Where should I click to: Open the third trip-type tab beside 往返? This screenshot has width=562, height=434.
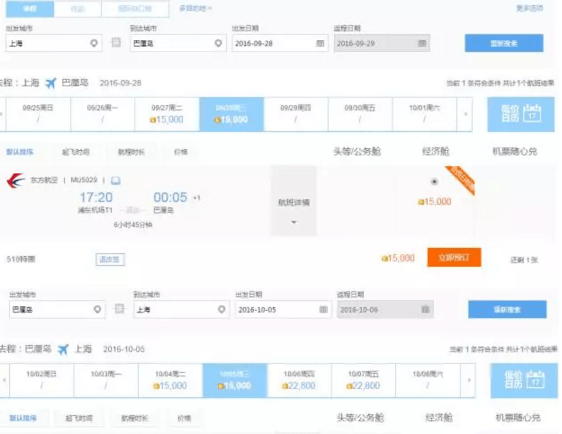point(135,9)
